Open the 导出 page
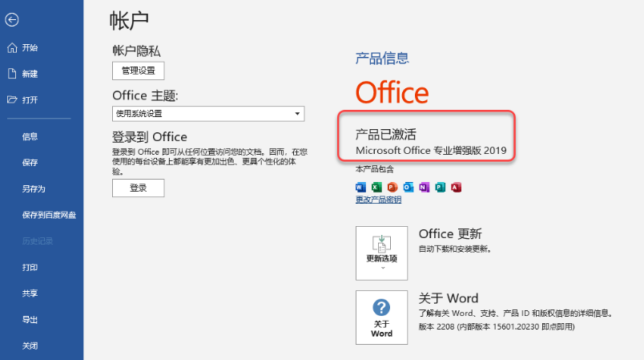This screenshot has width=644, height=360. 30,320
